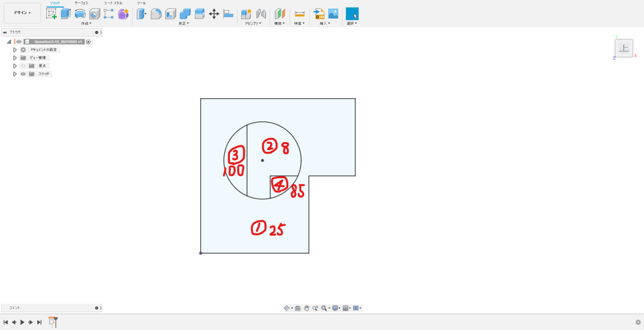Select the Fillet tool
Image resolution: width=644 pixels, height=330 pixels.
click(x=156, y=14)
